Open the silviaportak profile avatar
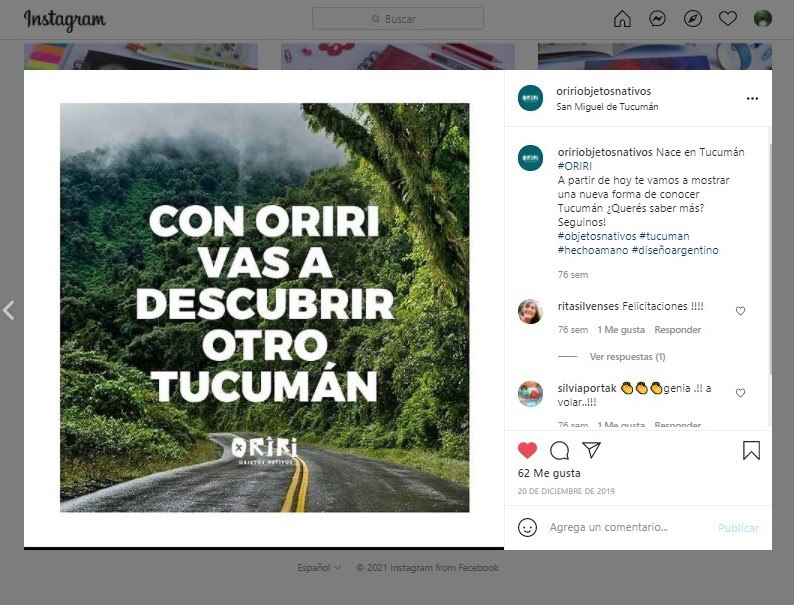The width and height of the screenshot is (794, 605). click(530, 394)
